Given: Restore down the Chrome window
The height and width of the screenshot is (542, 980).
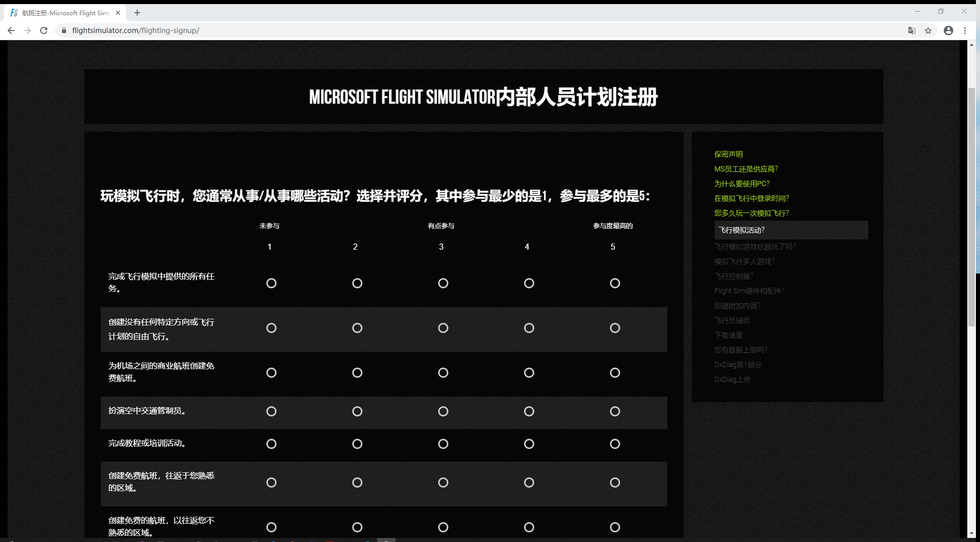Looking at the screenshot, I should (941, 12).
